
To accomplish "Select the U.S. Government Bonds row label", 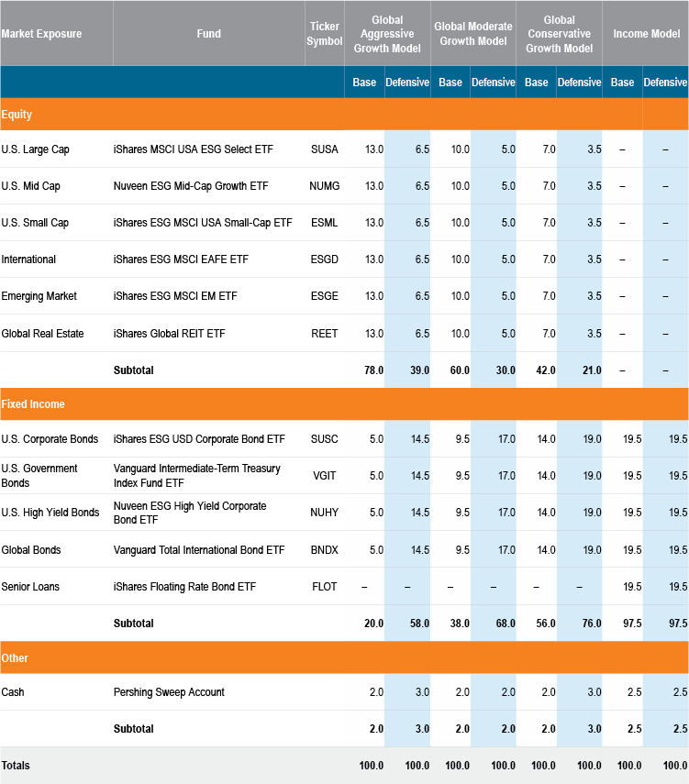I will 39,476.
